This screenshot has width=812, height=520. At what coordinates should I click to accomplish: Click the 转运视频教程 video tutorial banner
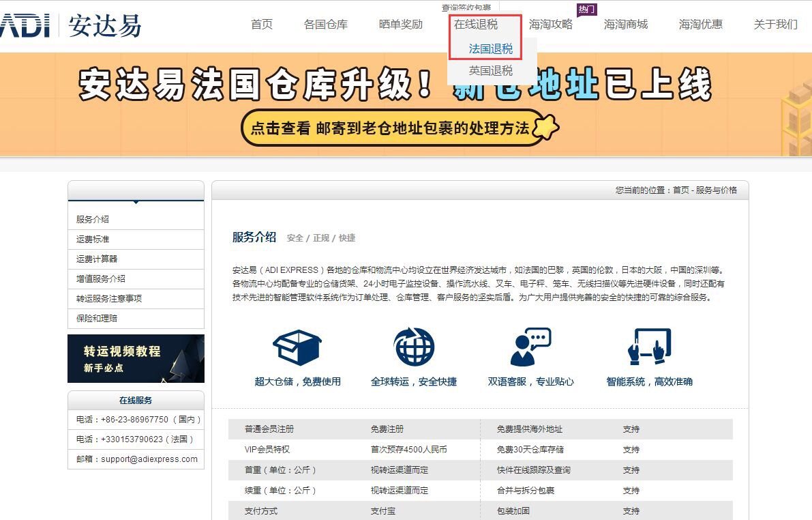[135, 358]
